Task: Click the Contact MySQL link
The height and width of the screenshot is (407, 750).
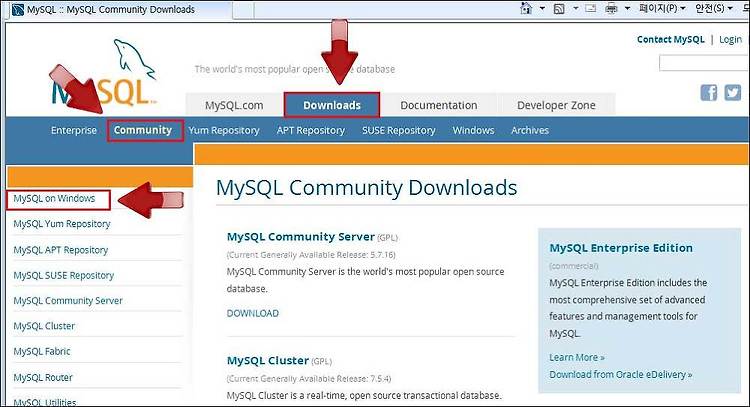Action: tap(671, 40)
